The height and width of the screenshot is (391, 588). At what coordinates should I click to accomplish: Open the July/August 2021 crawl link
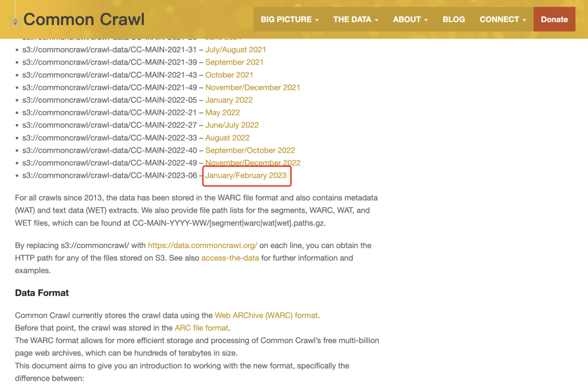click(236, 50)
